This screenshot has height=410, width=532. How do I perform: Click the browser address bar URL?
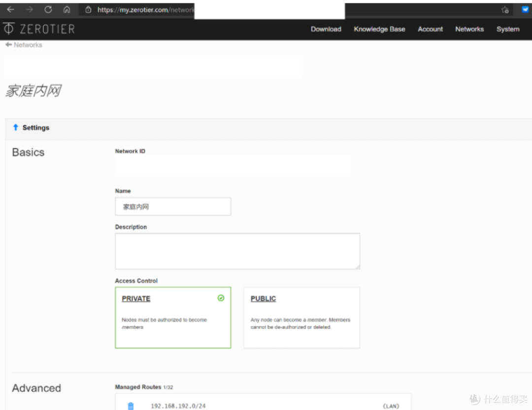coord(146,10)
